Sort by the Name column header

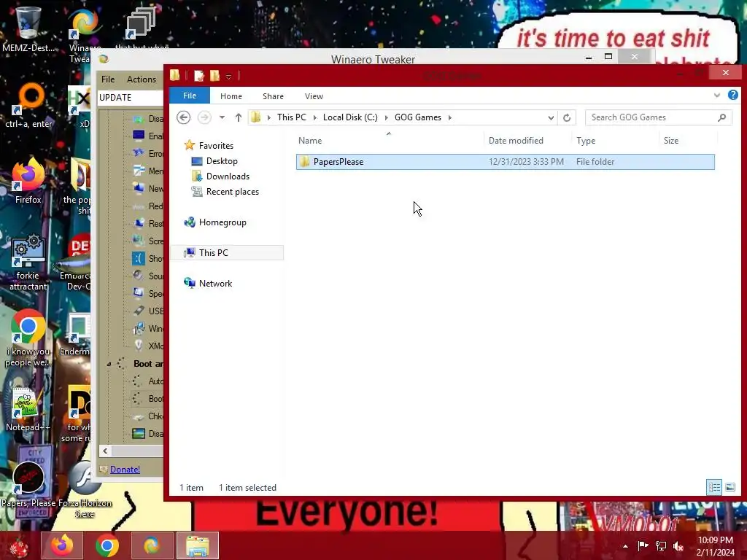click(x=388, y=141)
